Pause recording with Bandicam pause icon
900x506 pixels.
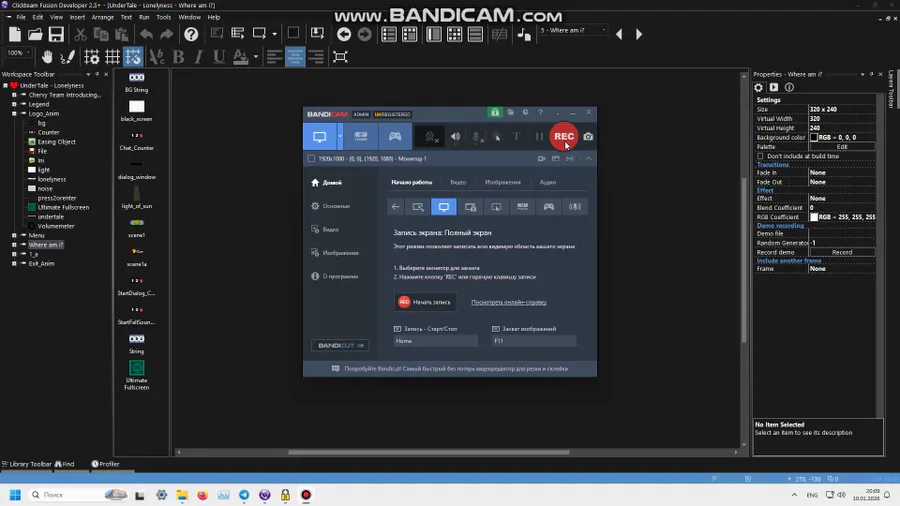coord(539,137)
